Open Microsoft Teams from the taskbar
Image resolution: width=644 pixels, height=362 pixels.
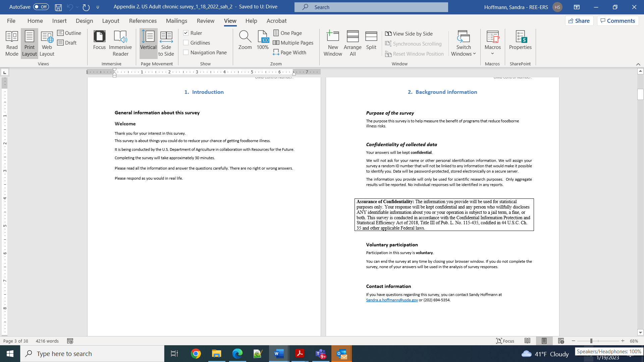tap(321, 354)
